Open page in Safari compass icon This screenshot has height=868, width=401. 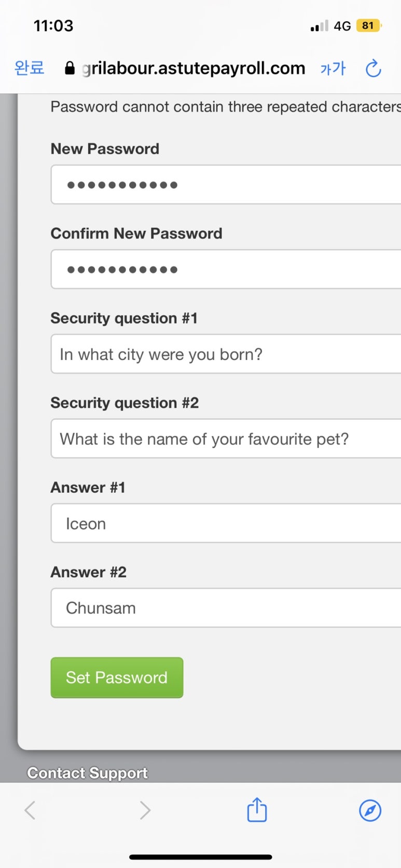(x=370, y=810)
